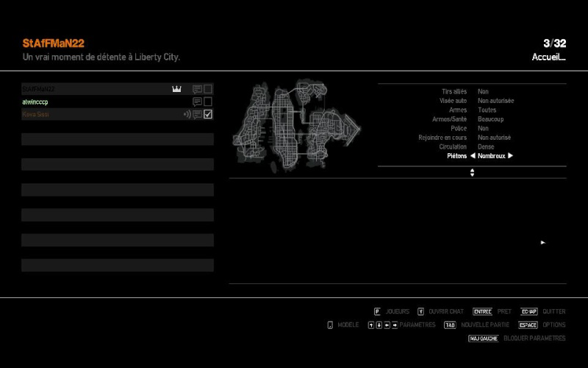
Task: Toggle ready checkbox for atwincccp
Action: (x=208, y=102)
